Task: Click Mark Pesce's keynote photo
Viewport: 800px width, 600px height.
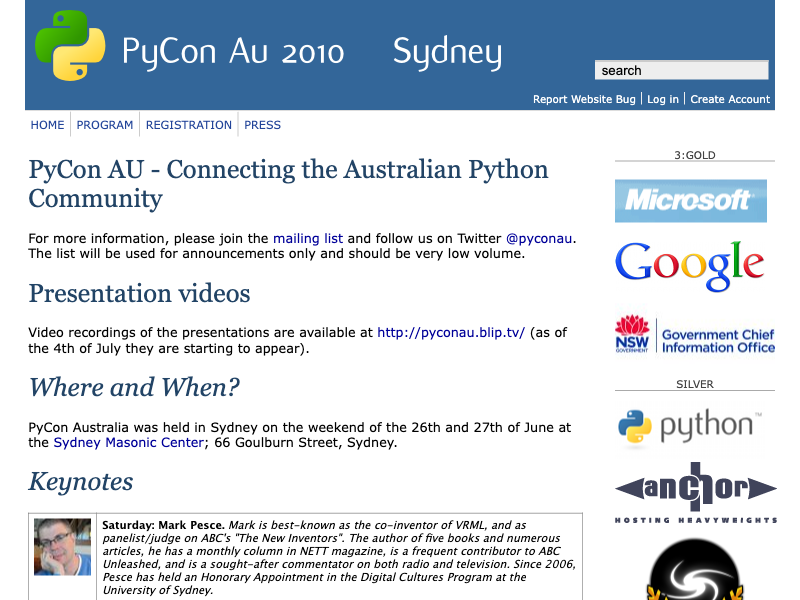Action: pos(62,547)
